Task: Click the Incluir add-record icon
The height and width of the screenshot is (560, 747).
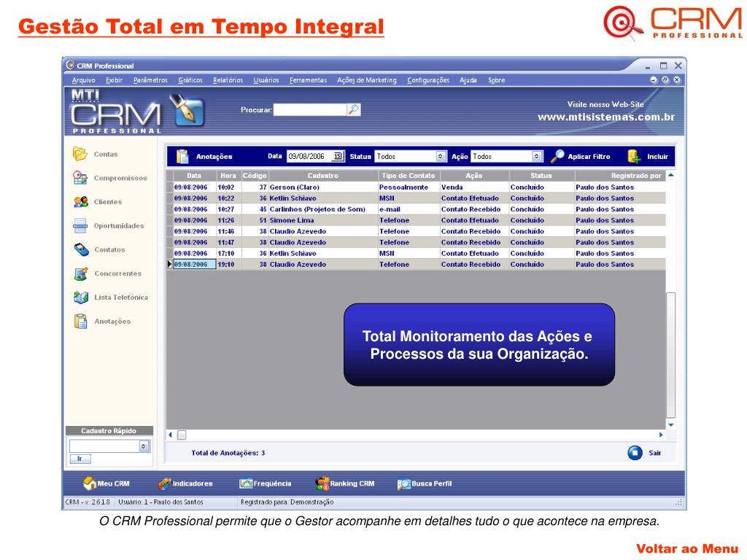Action: (634, 156)
